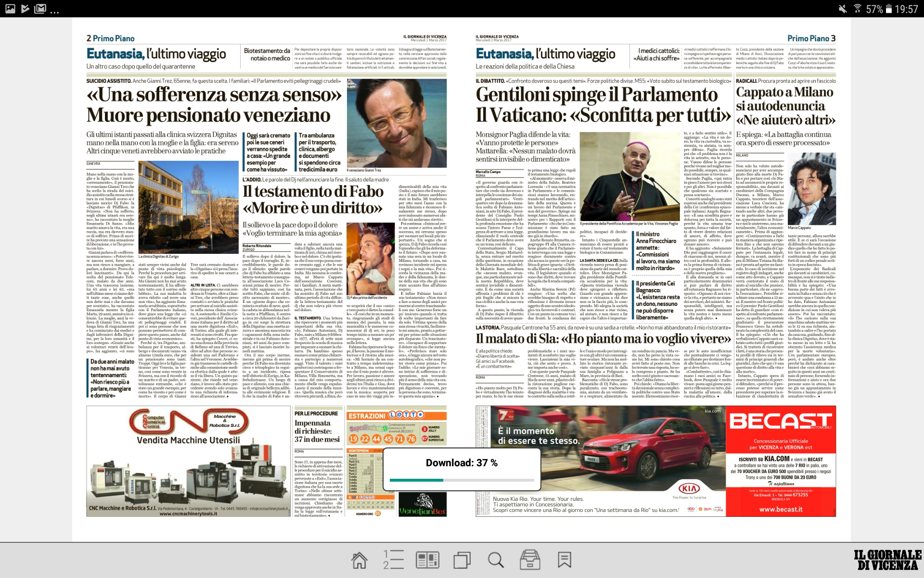The image size is (924, 578).
Task: Tap photo of Monsignor Vincenzo Paglia
Action: click(629, 176)
